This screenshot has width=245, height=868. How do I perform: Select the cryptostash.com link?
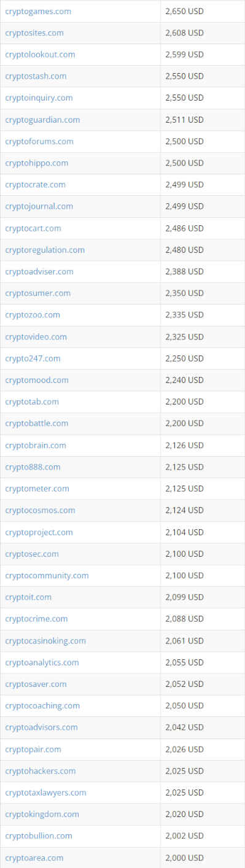36,76
